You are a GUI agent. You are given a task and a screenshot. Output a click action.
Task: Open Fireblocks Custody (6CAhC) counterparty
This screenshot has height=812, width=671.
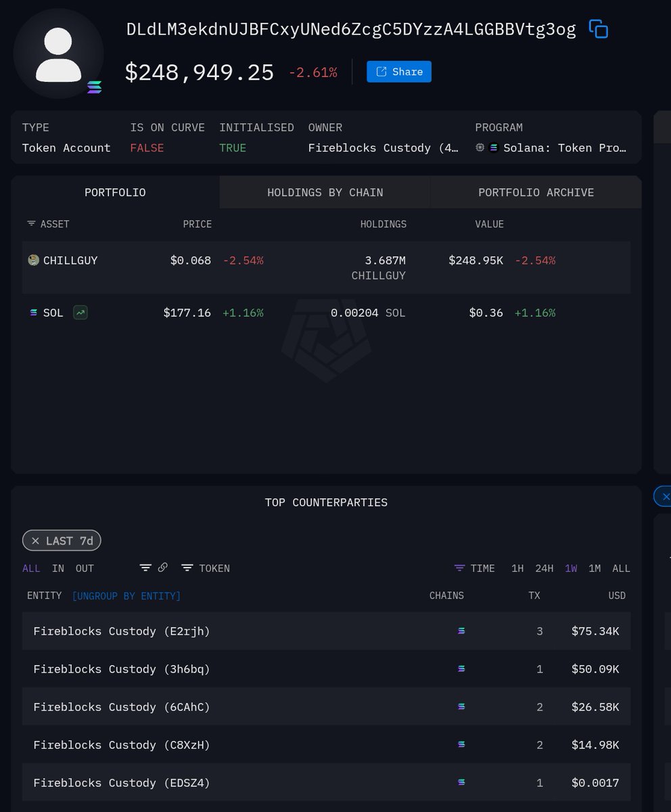pos(122,707)
